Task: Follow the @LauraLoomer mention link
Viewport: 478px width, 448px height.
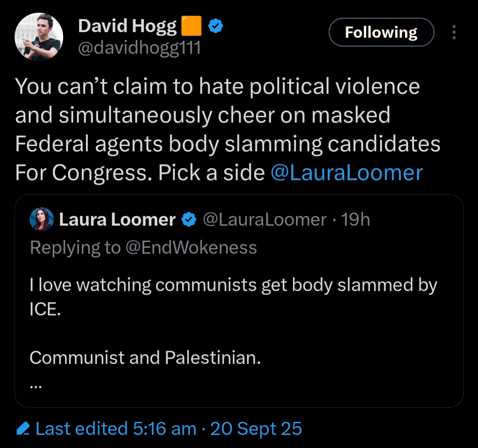Action: pos(347,172)
